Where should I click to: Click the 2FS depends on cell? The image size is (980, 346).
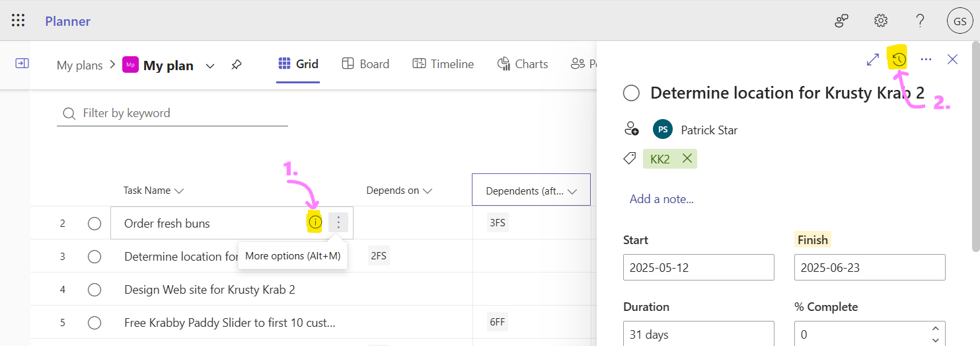[379, 256]
